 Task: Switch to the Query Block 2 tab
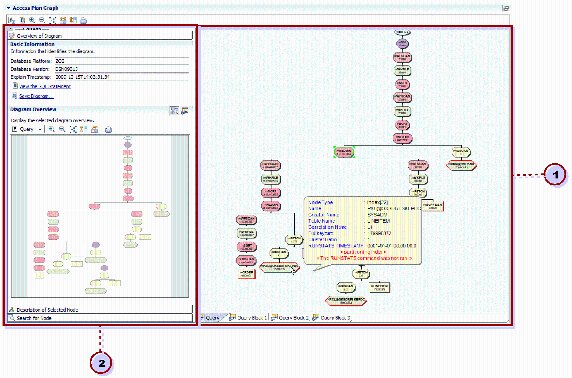(x=290, y=318)
